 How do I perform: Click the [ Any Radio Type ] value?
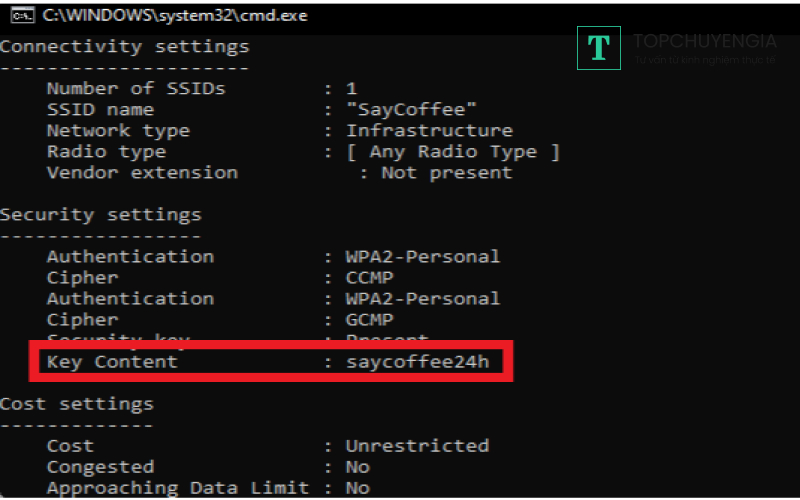click(x=453, y=151)
